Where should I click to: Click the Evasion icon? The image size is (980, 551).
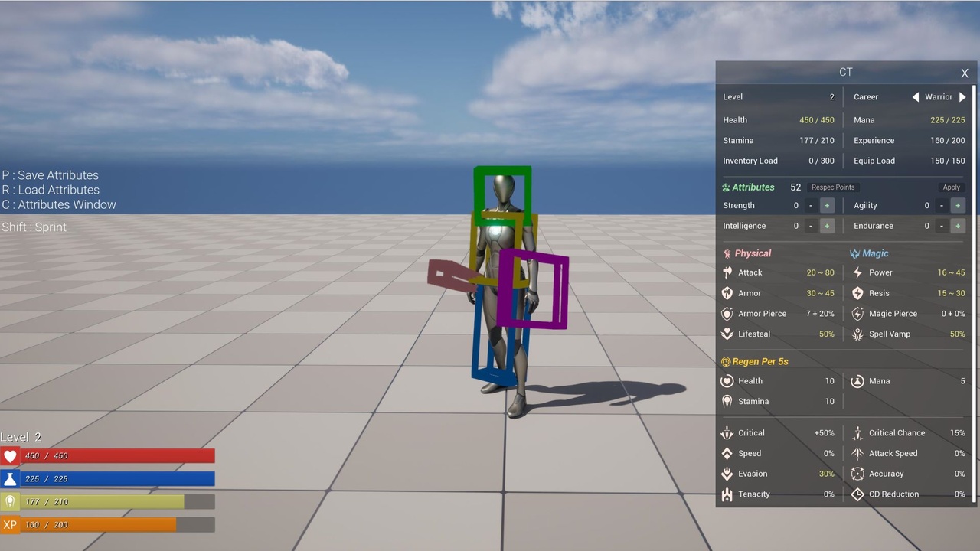[727, 474]
